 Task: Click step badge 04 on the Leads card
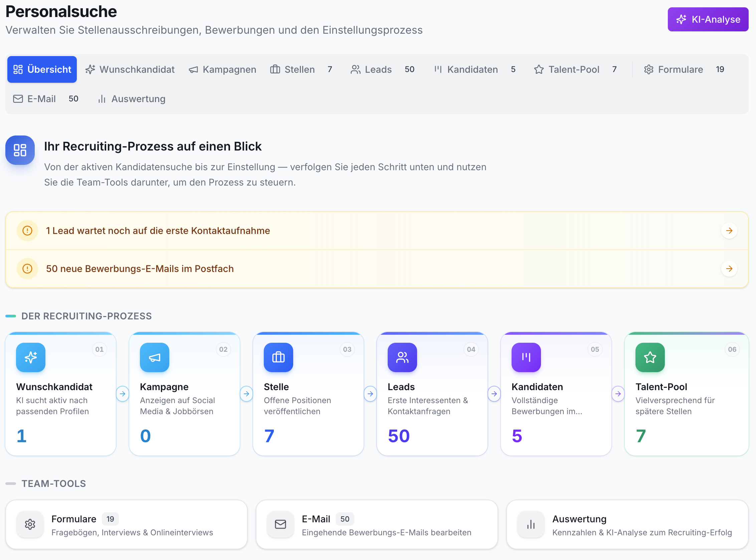click(x=471, y=349)
